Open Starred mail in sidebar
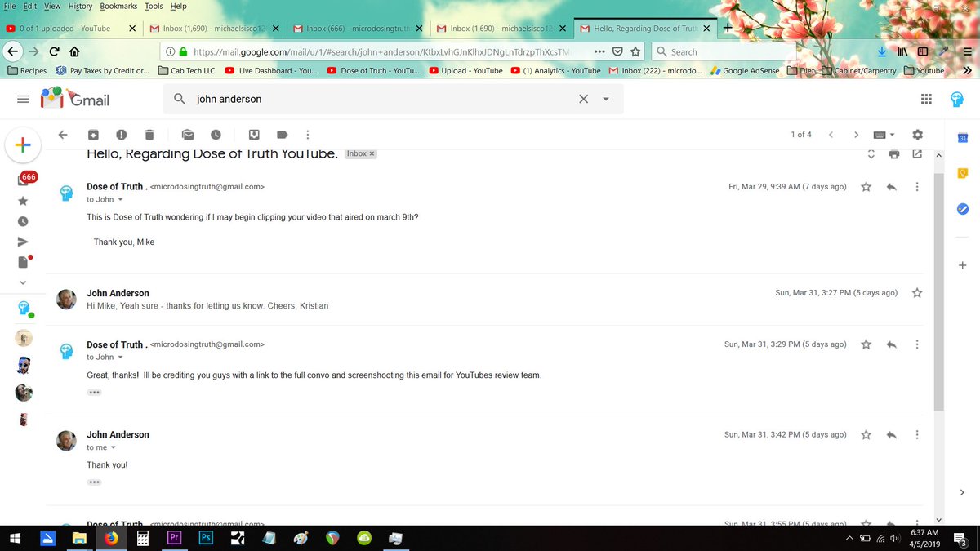The width and height of the screenshot is (980, 551). point(23,200)
